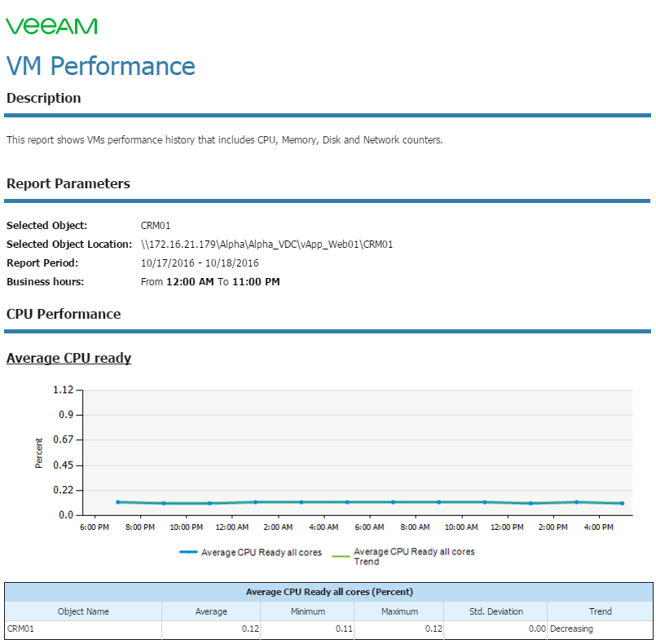Click the 1.12 y-axis value
Image resolution: width=656 pixels, height=644 pixels.
[64, 390]
